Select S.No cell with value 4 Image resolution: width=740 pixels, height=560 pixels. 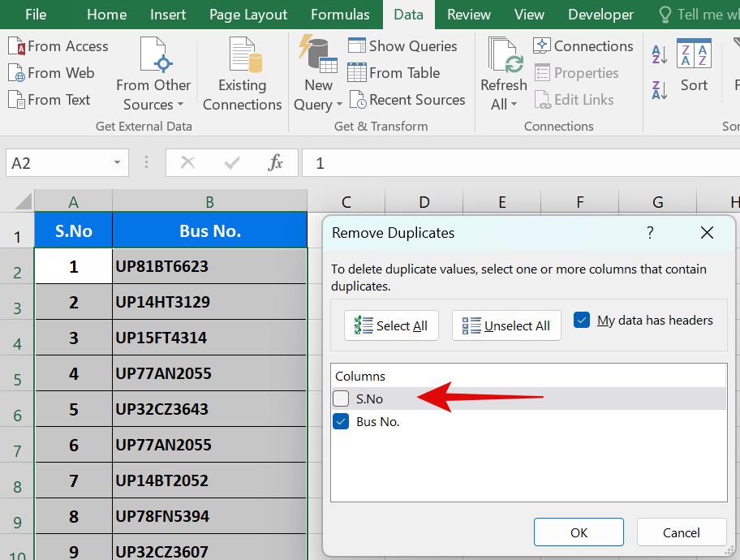(x=74, y=373)
